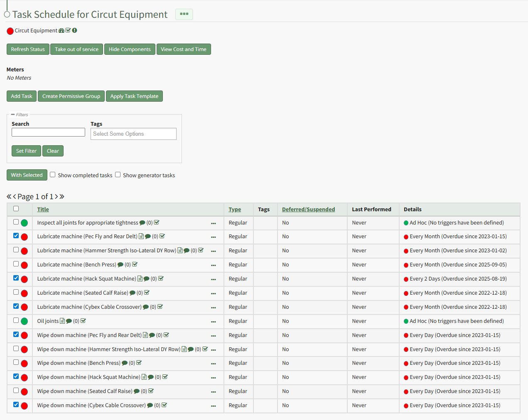Open the Tags Select Some Options dropdown
Image resolution: width=528 pixels, height=420 pixels.
pyautogui.click(x=133, y=134)
